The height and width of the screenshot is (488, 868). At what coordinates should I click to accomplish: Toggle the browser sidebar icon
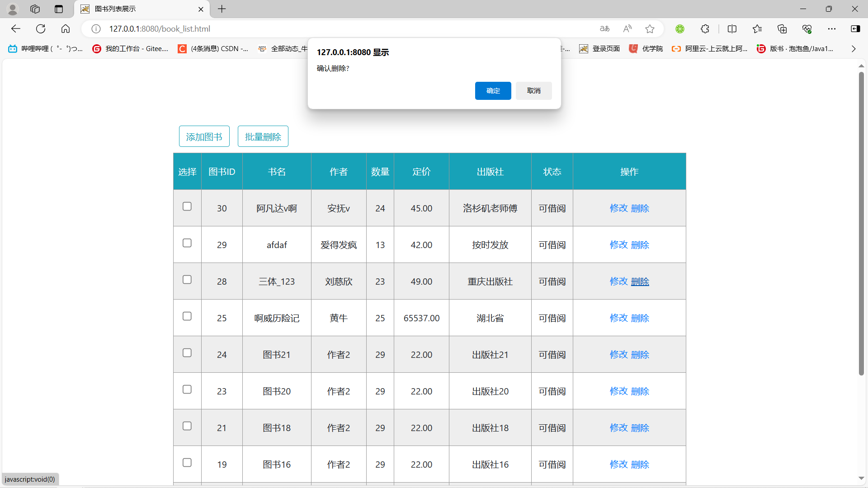tap(855, 29)
